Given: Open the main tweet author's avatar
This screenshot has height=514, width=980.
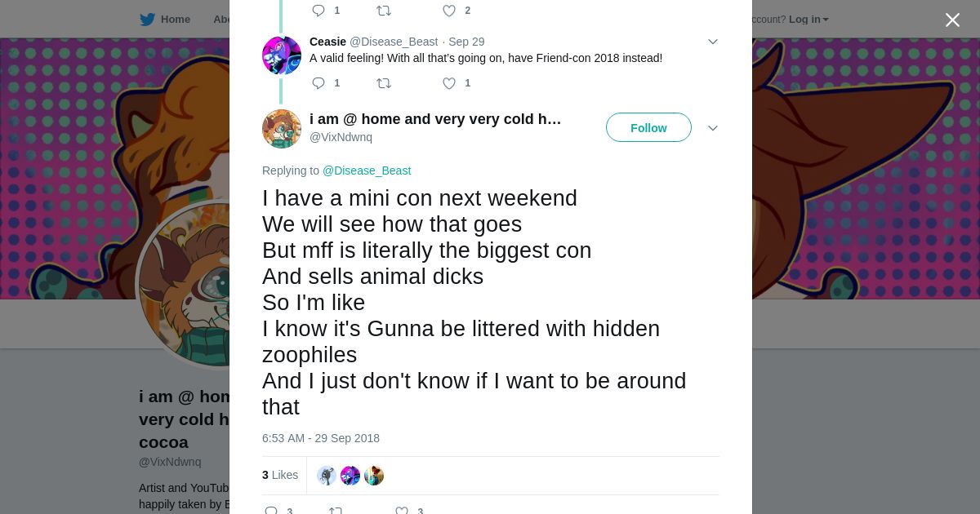Looking at the screenshot, I should [x=282, y=129].
